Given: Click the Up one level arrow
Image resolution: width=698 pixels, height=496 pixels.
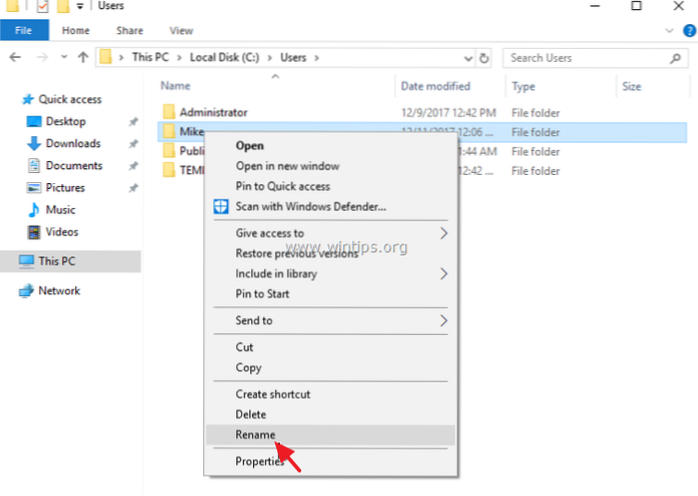Looking at the screenshot, I should pos(81,58).
